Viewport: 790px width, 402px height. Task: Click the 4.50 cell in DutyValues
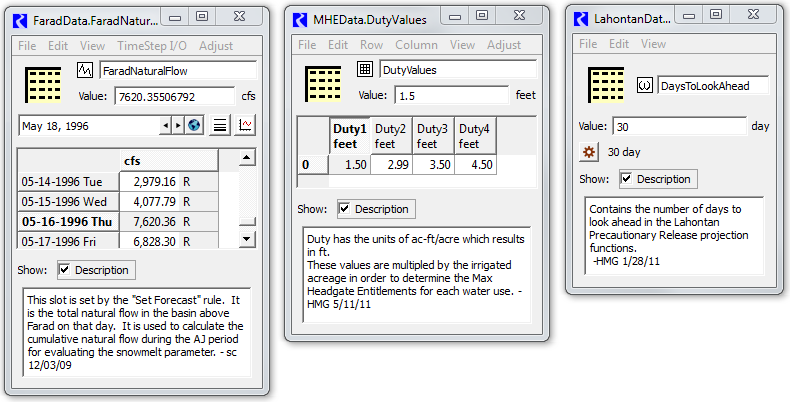pos(475,164)
